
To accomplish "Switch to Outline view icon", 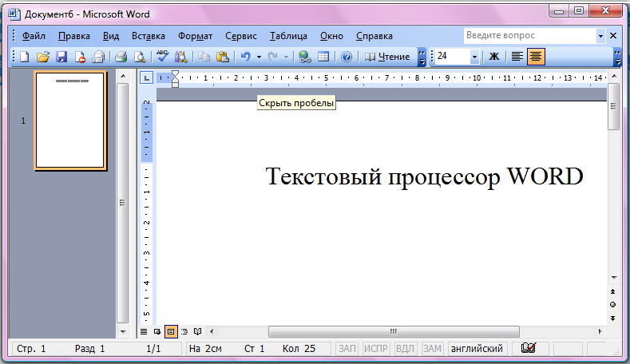I will (x=184, y=331).
